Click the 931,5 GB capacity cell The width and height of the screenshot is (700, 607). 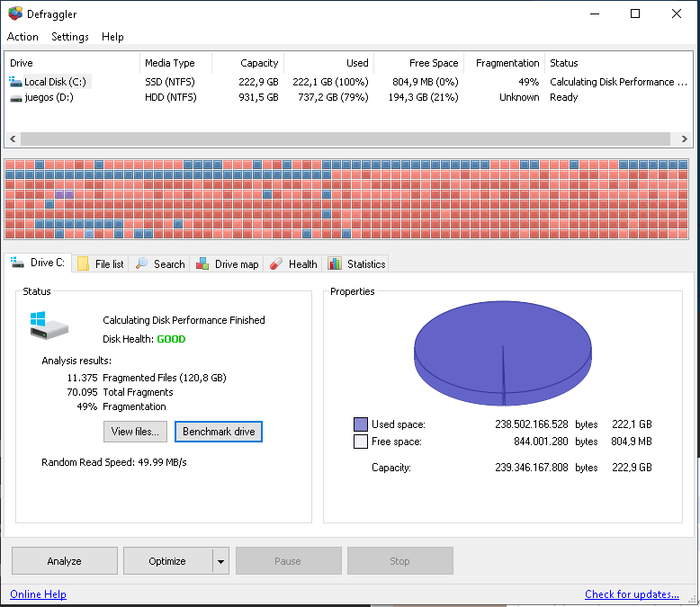(x=258, y=97)
